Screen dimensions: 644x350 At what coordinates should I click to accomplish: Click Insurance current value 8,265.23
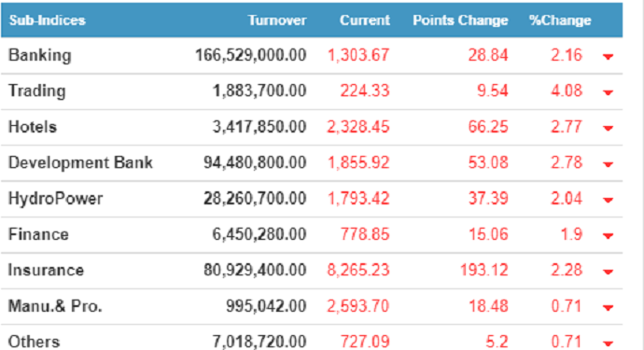pyautogui.click(x=358, y=270)
